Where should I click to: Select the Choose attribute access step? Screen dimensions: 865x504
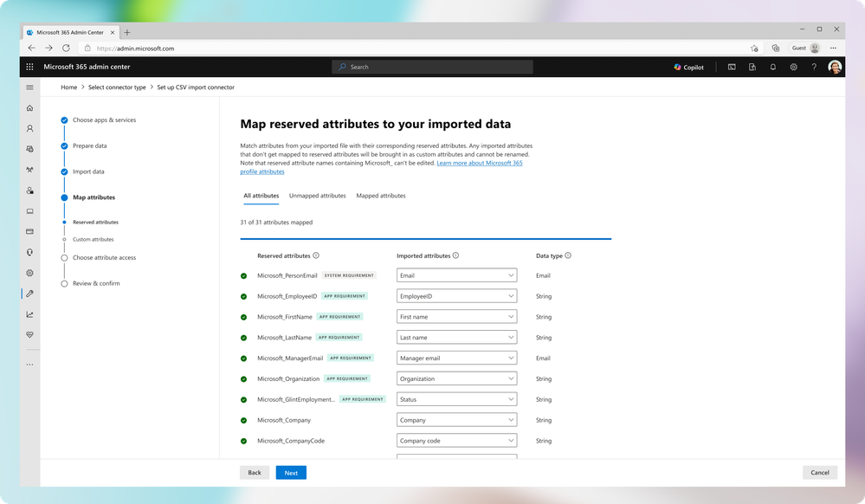click(x=104, y=257)
